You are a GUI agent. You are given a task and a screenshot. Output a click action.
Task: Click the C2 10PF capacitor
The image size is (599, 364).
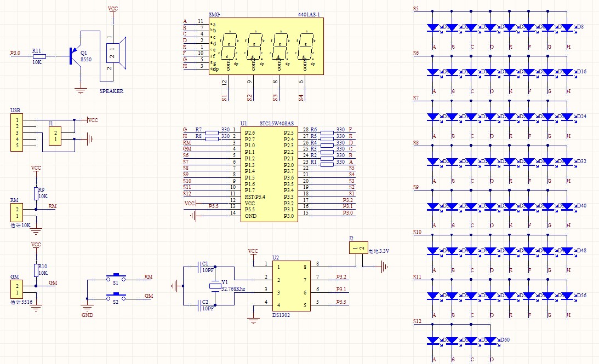tap(199, 305)
